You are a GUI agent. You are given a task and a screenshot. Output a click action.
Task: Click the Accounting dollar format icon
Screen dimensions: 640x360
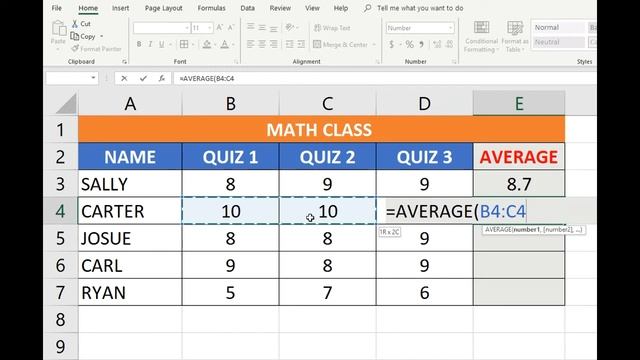tap(391, 44)
